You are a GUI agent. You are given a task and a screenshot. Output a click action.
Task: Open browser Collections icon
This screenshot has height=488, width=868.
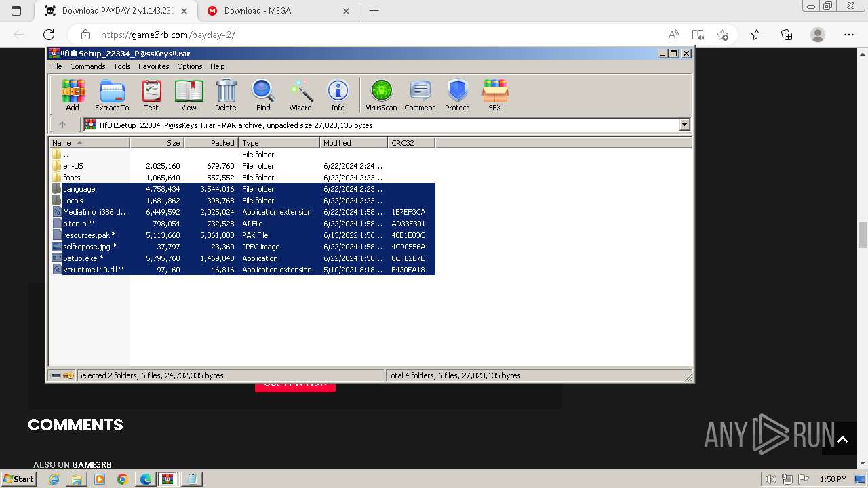tap(787, 35)
